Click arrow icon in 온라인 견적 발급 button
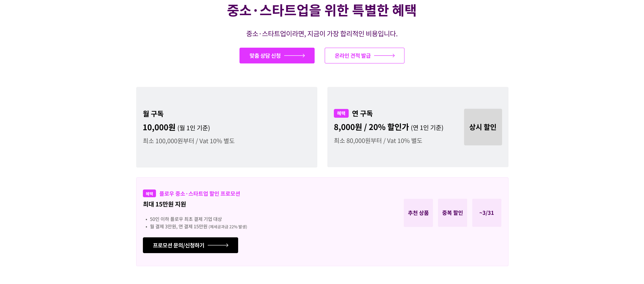This screenshot has height=284, width=644. tap(384, 56)
